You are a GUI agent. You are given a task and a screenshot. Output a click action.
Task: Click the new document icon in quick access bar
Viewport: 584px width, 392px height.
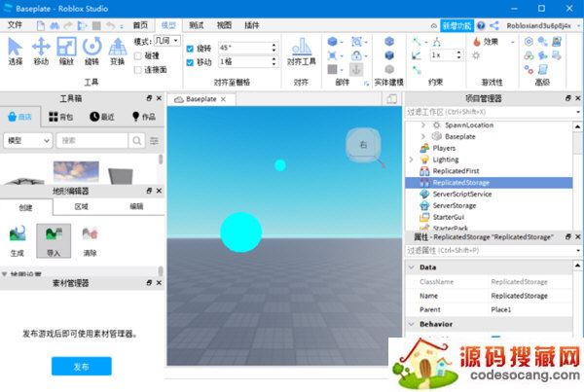click(x=41, y=25)
